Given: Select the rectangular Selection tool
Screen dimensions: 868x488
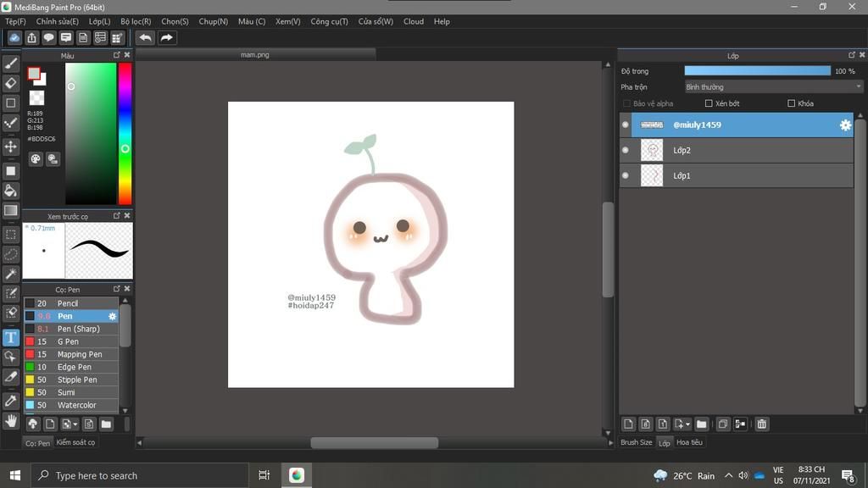Looking at the screenshot, I should coord(10,235).
